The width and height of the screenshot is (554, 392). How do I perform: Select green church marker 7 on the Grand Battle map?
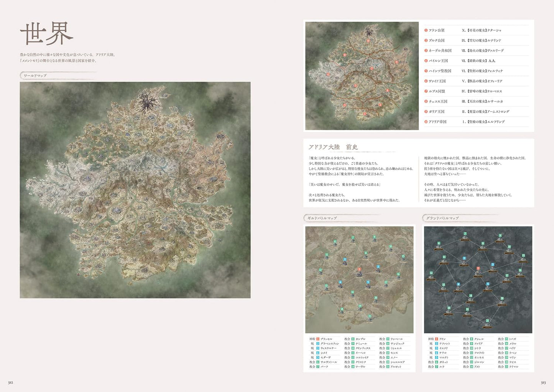coord(465,234)
